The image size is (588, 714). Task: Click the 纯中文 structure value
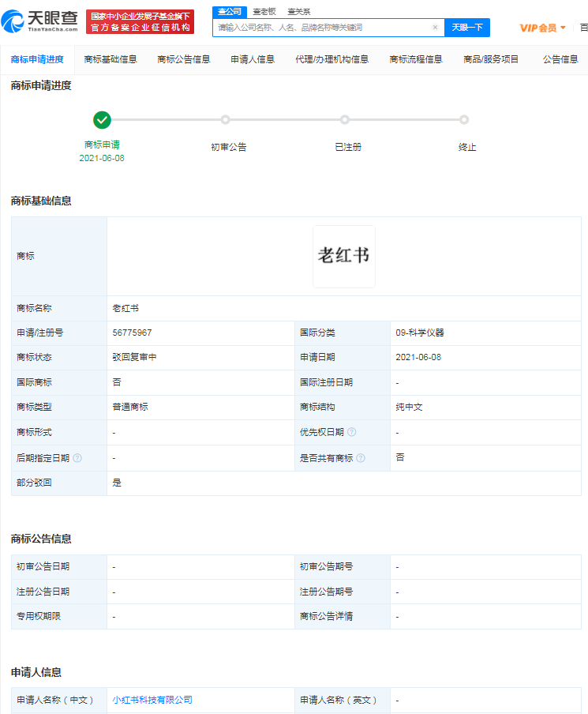[x=409, y=407]
